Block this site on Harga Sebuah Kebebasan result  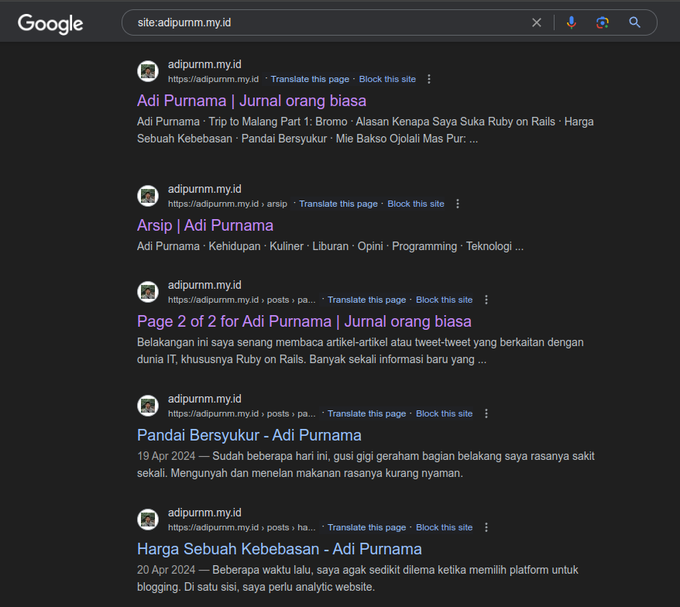444,528
